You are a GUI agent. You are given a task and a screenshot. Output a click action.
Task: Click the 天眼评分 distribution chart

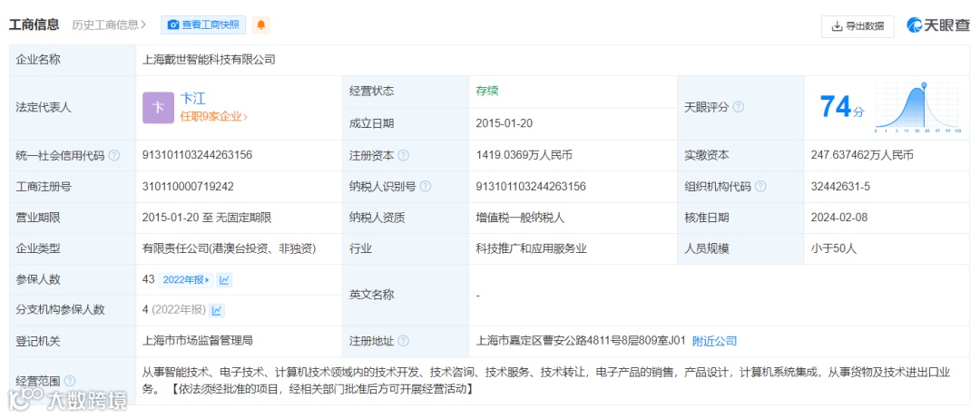[918, 108]
